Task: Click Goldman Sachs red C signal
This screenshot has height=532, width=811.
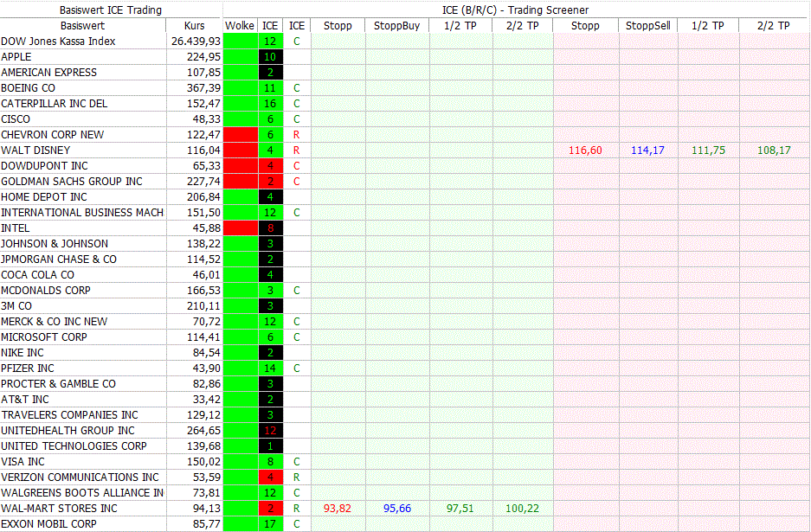Action: coord(296,181)
